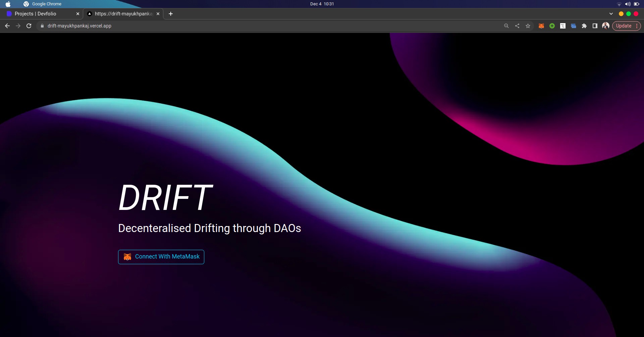Click 'Decenteralised Drifting through DAOs' tagline
Image resolution: width=644 pixels, height=337 pixels.
tap(210, 228)
